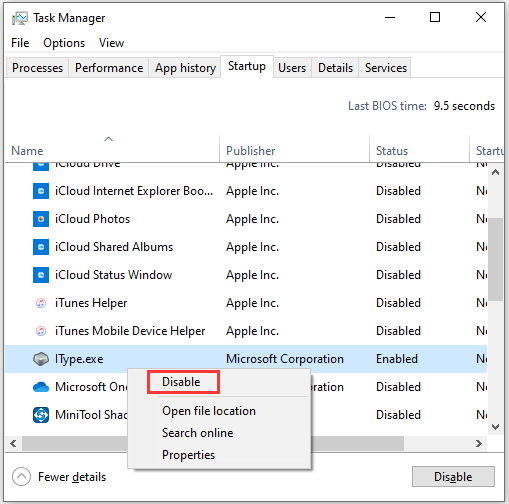The width and height of the screenshot is (509, 504).
Task: Click Microsoft Corporation publisher of IType.exe
Action: (285, 359)
